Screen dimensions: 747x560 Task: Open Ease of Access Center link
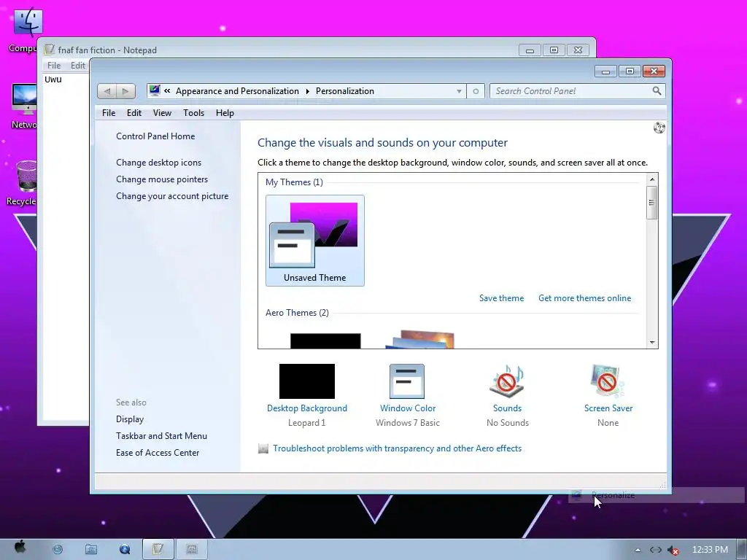(158, 452)
